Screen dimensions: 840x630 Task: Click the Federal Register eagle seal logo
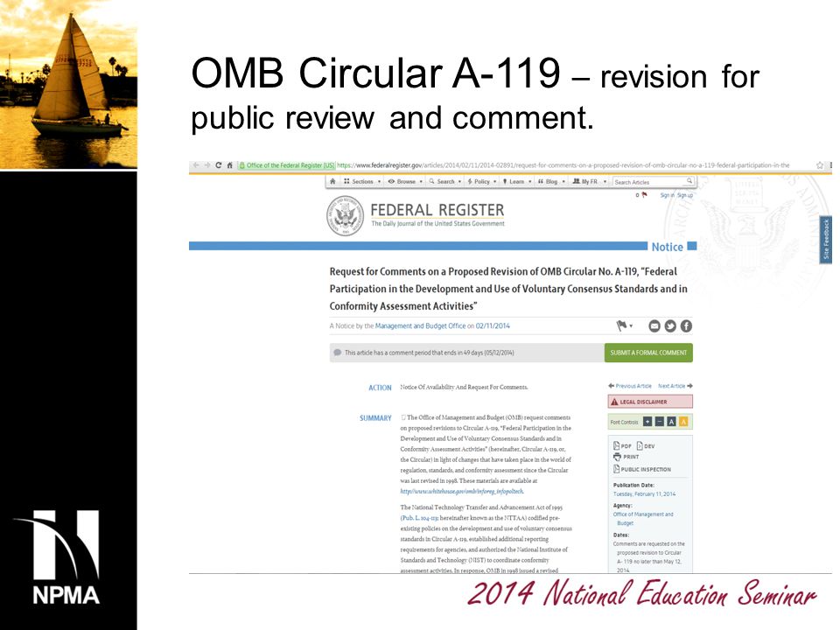[345, 215]
